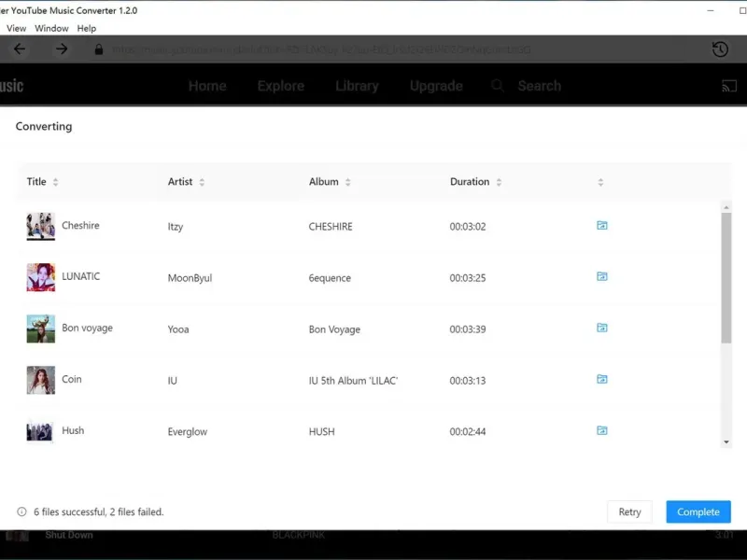Screen dimensions: 747x560
Task: Click the padlock icon beside the URL
Action: click(99, 49)
